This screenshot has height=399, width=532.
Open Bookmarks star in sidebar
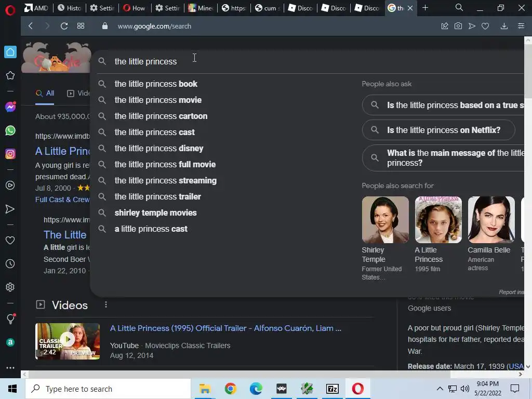(10, 75)
